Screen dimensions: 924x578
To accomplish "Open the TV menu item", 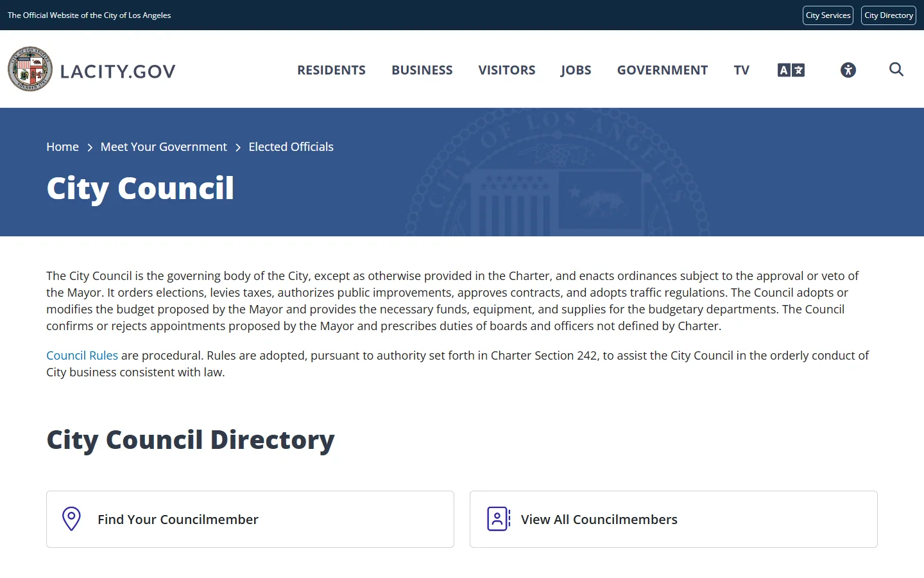I will (x=742, y=70).
